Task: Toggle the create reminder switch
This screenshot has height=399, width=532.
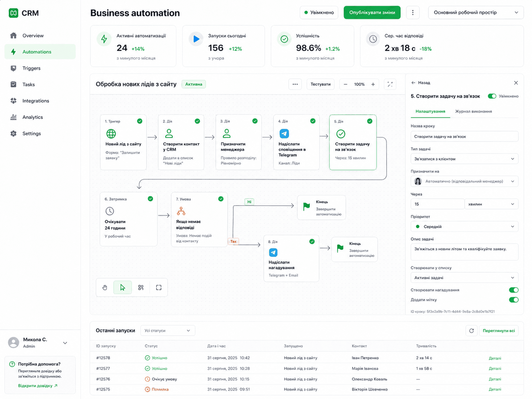Action: pyautogui.click(x=514, y=290)
